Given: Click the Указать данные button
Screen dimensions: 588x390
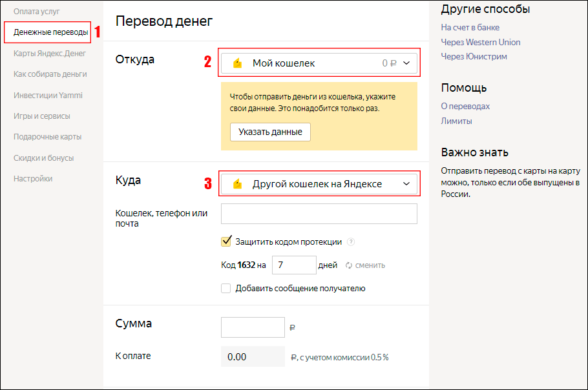Looking at the screenshot, I should [x=270, y=132].
